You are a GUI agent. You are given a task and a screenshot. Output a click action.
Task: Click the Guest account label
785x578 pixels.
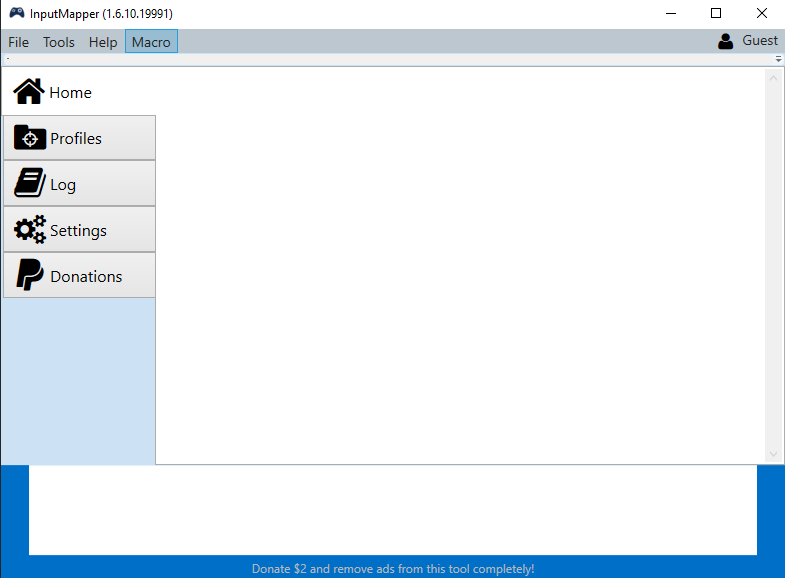click(x=760, y=41)
